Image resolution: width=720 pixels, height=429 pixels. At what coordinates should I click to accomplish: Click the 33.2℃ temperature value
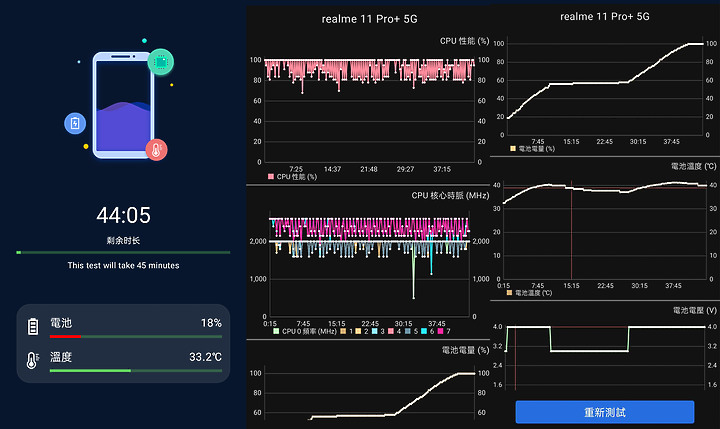[x=205, y=357]
